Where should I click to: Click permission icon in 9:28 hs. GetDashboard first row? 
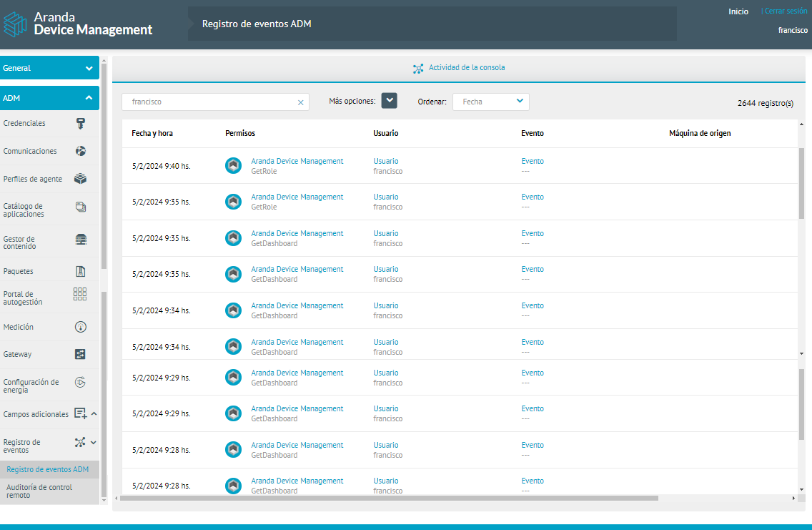(234, 450)
